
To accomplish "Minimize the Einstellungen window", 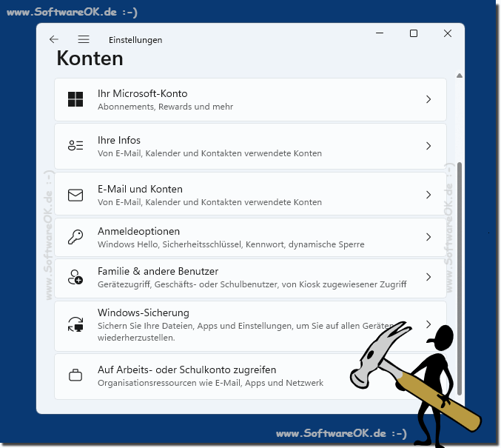I will click(380, 33).
